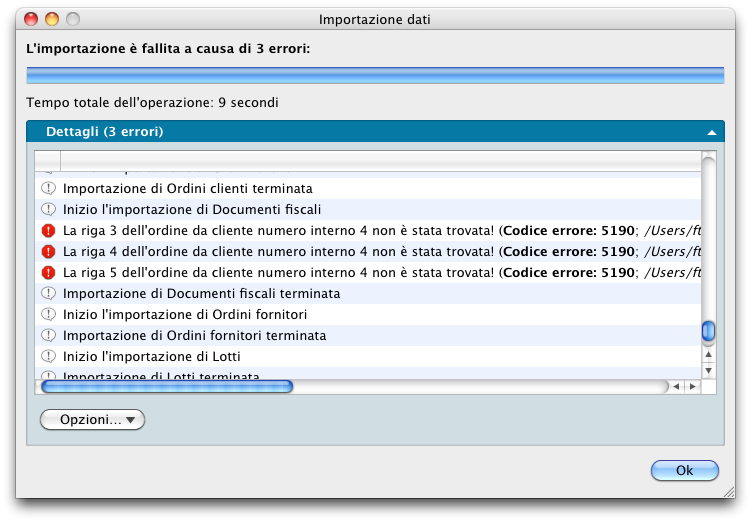Collapse the Dettagli (3 errori) section
The height and width of the screenshot is (522, 751).
click(711, 132)
